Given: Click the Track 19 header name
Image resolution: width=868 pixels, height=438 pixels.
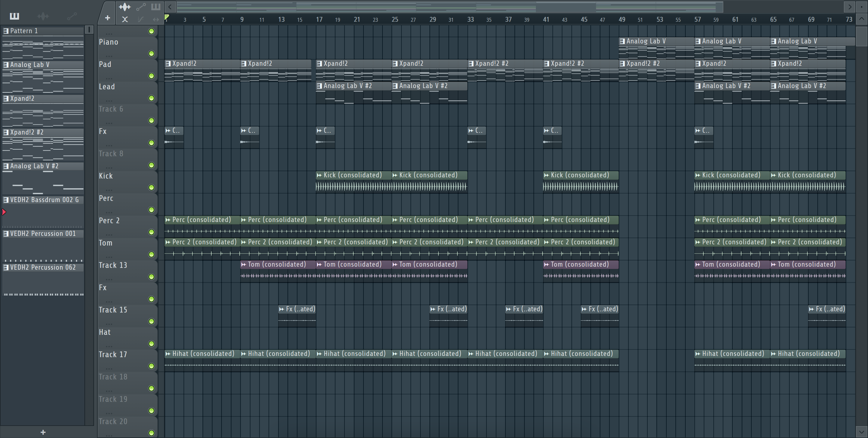Looking at the screenshot, I should point(113,399).
